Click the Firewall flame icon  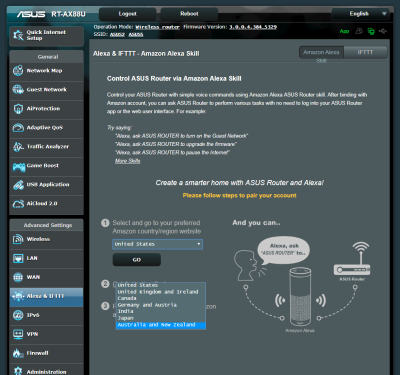[x=17, y=353]
